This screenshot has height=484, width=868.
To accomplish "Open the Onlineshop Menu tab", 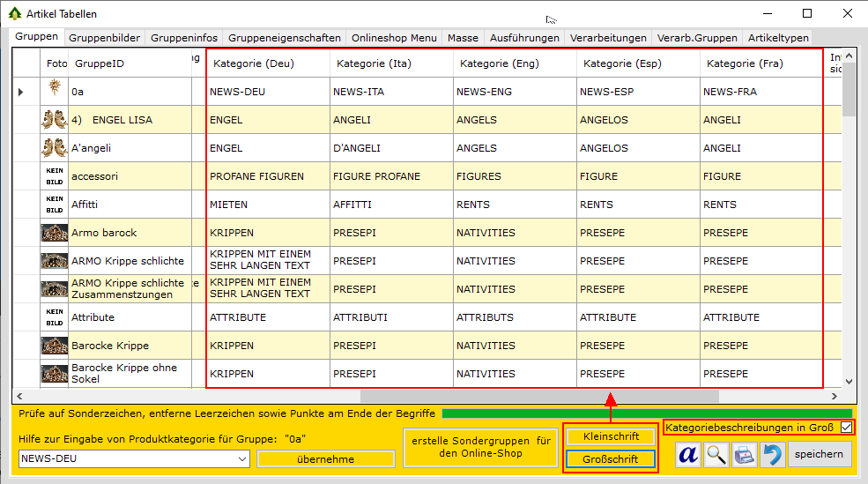I will point(394,38).
